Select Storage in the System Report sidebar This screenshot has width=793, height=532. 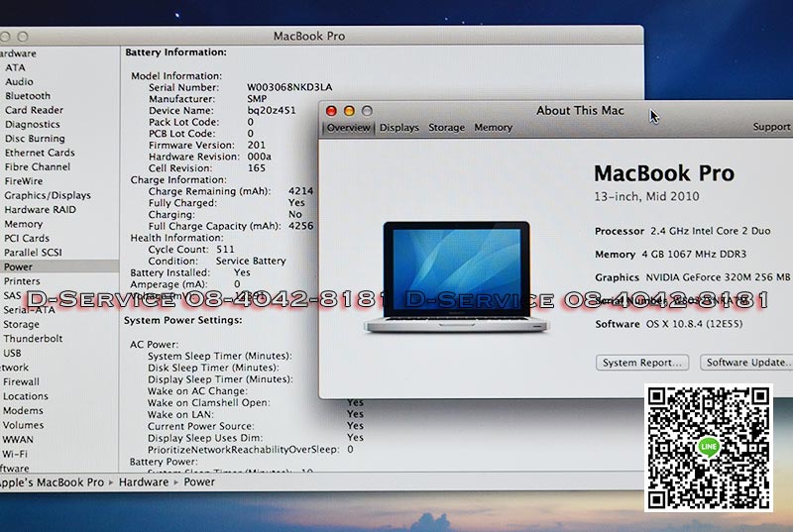(x=21, y=324)
